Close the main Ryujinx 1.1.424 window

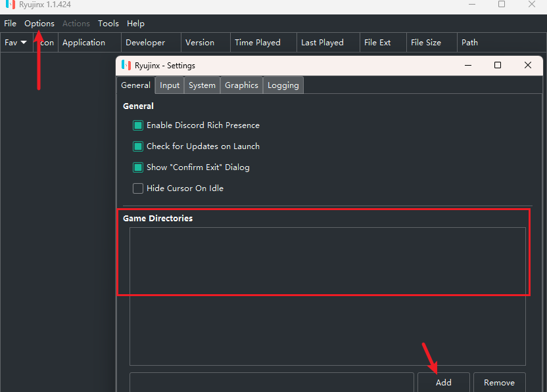pyautogui.click(x=532, y=4)
